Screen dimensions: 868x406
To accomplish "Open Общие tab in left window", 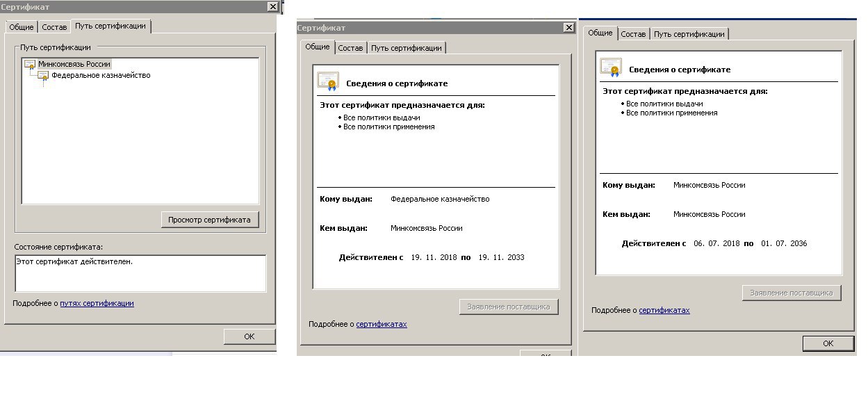I will [x=21, y=27].
